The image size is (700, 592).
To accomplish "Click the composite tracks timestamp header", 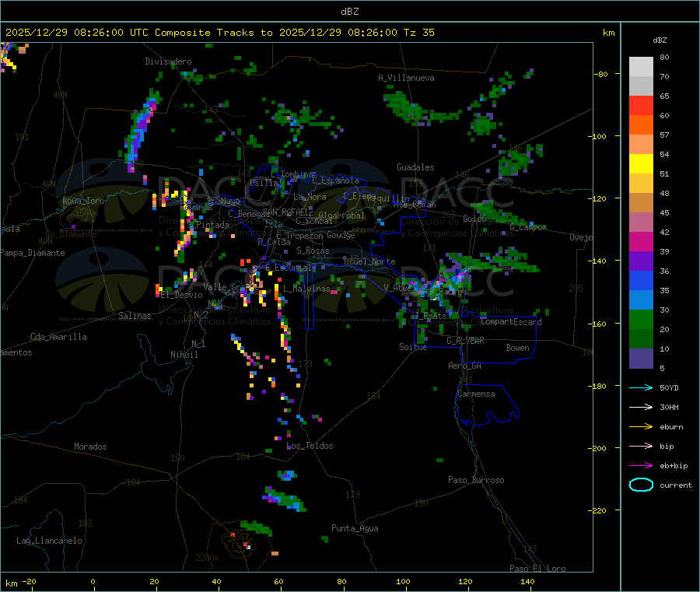I will (x=220, y=32).
